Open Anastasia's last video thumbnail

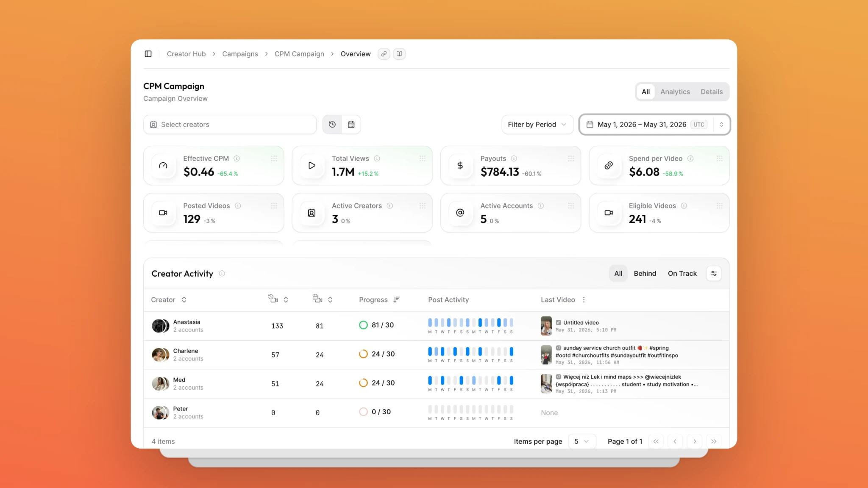click(546, 326)
